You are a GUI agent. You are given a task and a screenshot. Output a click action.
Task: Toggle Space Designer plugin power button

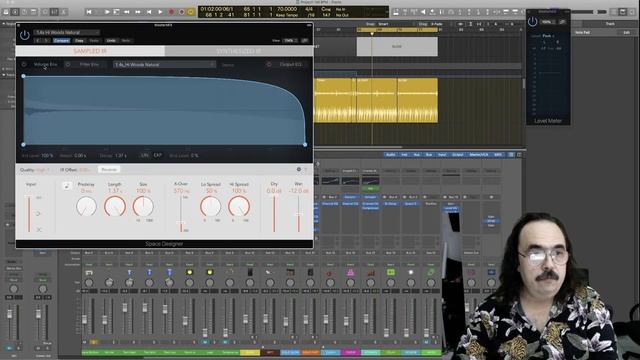(x=24, y=35)
